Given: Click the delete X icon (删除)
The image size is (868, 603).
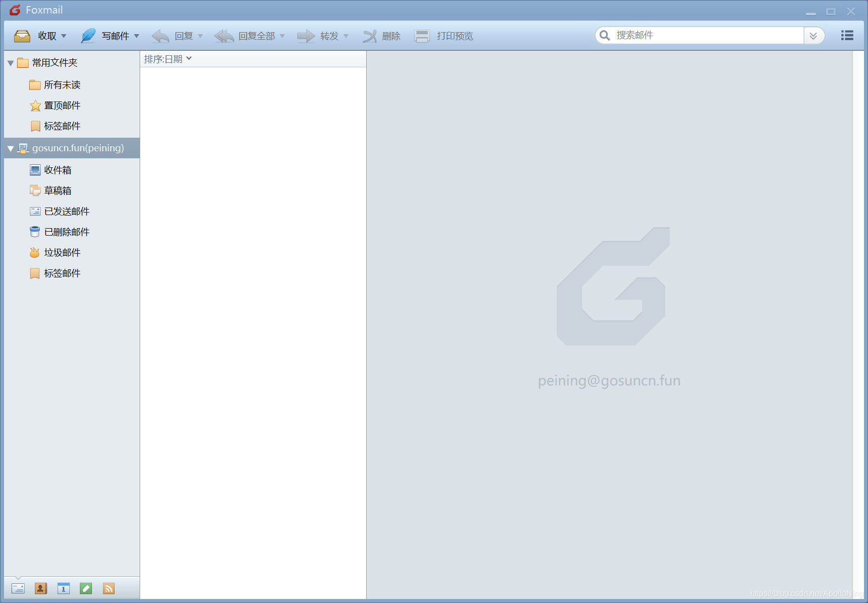Looking at the screenshot, I should click(370, 36).
